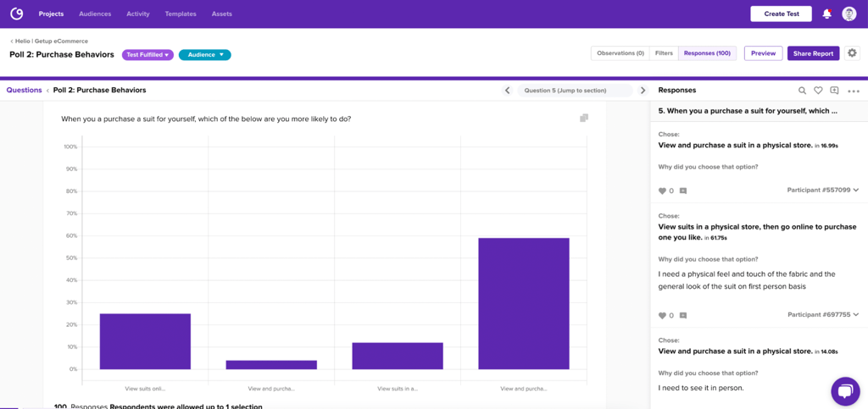Switch to Responses (100) tab
The image size is (868, 409).
tap(707, 53)
